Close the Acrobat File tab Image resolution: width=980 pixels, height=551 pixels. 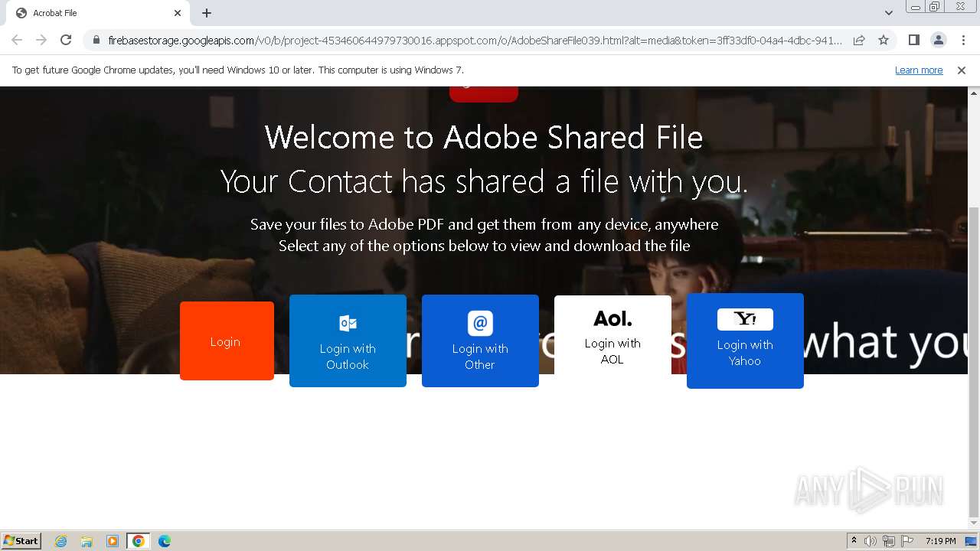point(178,13)
